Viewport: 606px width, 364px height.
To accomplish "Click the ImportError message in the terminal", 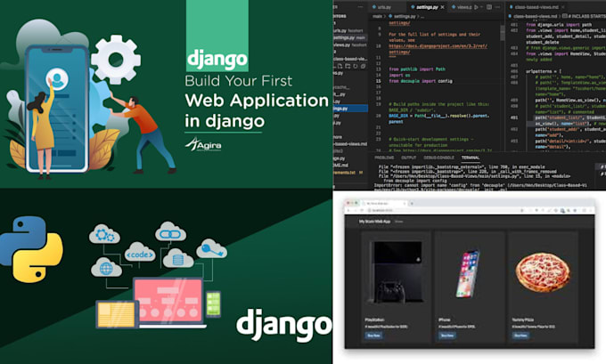I will [x=481, y=185].
